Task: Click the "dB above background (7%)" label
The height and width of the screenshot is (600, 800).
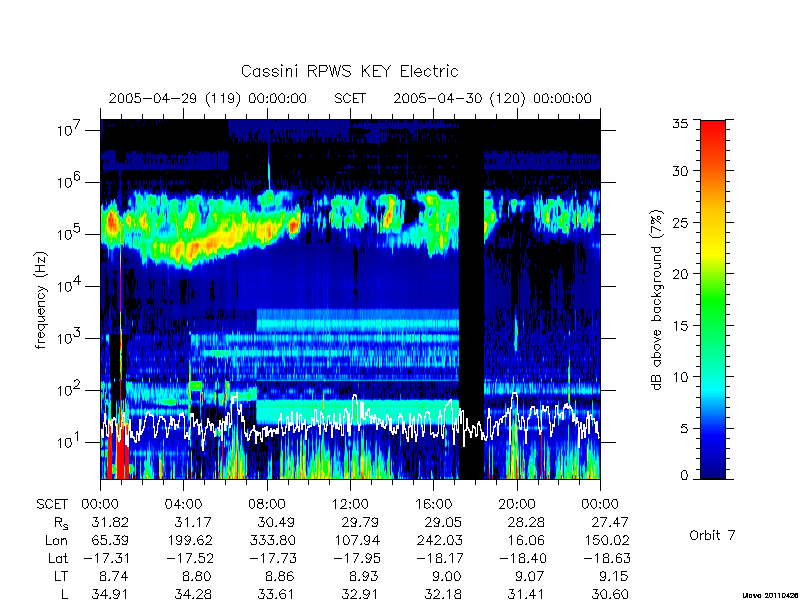Action: (x=658, y=300)
